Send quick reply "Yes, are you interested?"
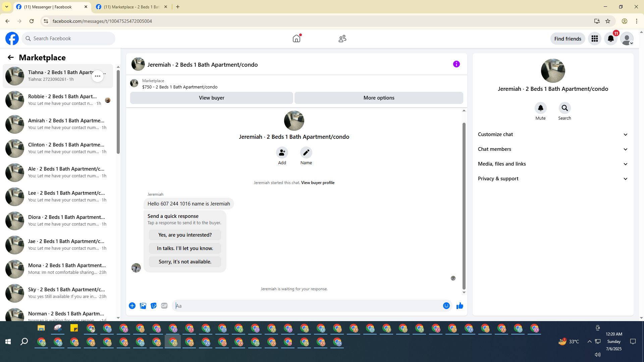This screenshot has height=362, width=644. pyautogui.click(x=185, y=235)
